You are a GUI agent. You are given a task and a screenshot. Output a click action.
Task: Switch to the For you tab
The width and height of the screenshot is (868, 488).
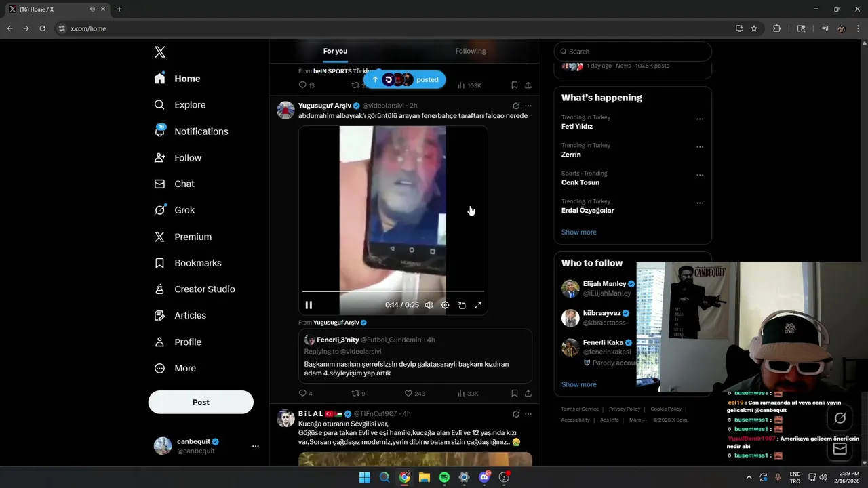point(335,51)
